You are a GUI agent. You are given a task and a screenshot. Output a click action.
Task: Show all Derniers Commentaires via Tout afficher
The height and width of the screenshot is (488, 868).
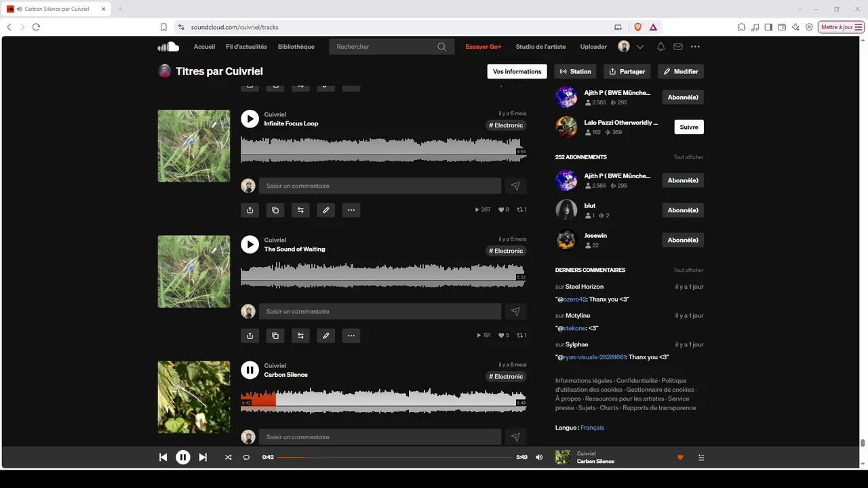(x=688, y=270)
